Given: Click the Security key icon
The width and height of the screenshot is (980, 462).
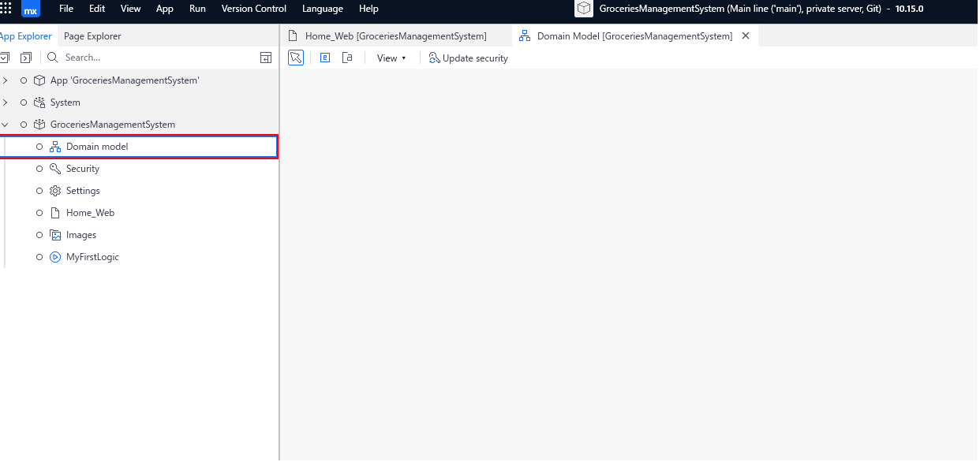Looking at the screenshot, I should point(55,168).
